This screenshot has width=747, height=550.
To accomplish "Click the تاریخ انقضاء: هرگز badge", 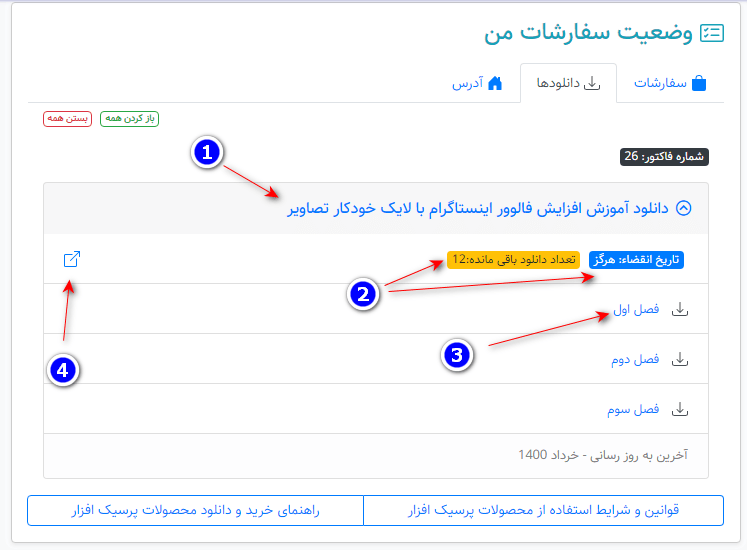I will 636,260.
